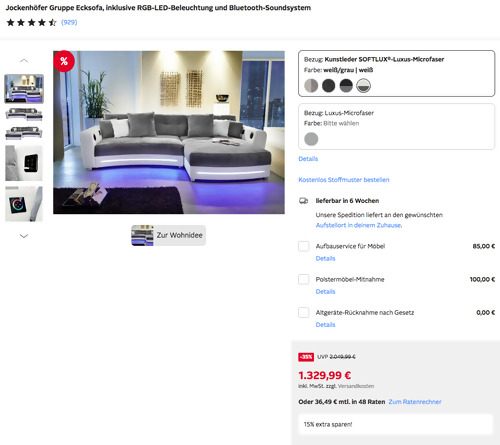The image size is (500, 445).
Task: Show more thumbnails with down chevron
Action: coord(24,236)
